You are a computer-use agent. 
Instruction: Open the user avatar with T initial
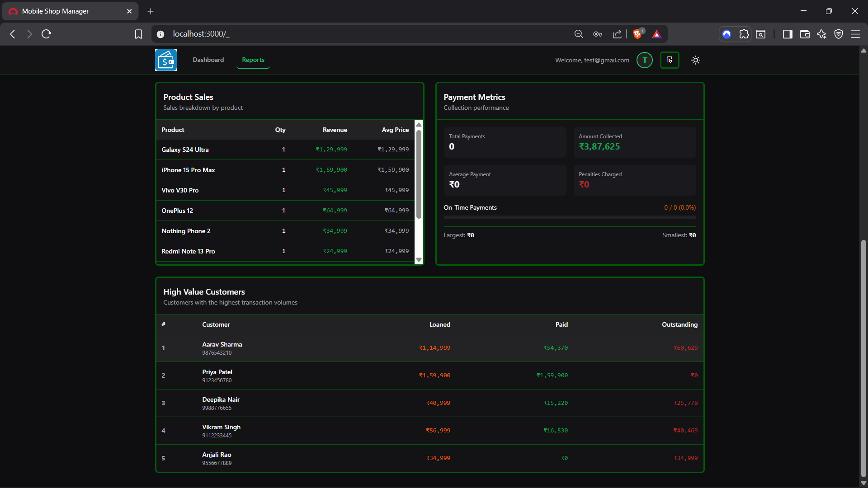[x=644, y=60]
